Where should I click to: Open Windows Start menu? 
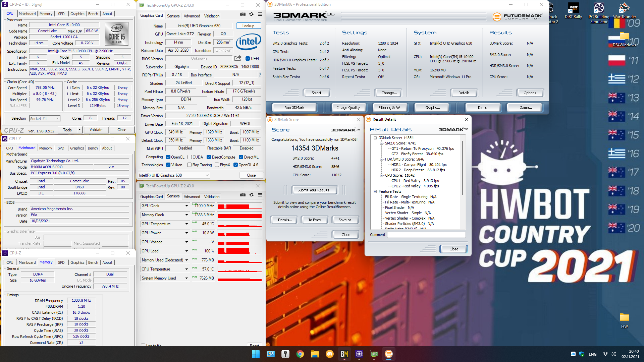point(256,354)
